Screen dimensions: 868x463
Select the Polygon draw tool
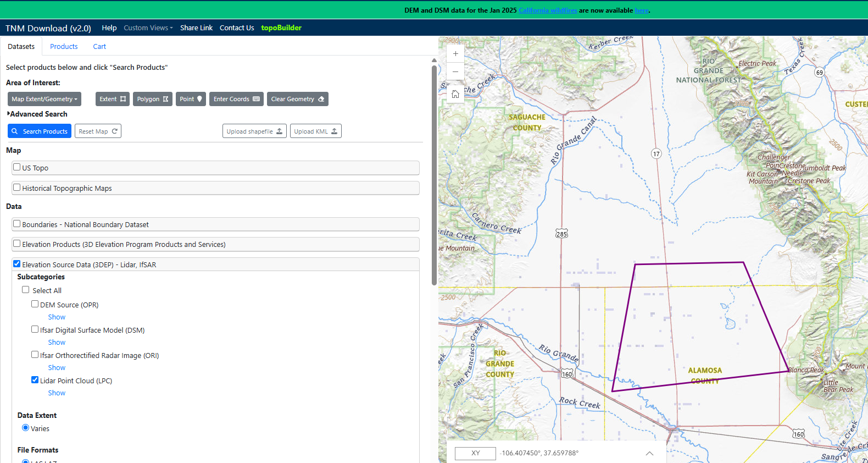(152, 99)
